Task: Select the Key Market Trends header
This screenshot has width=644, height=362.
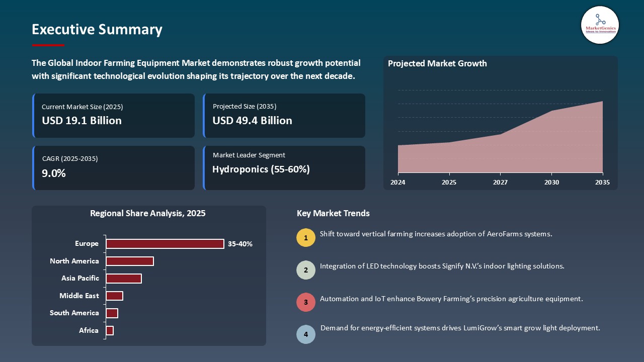Action: click(x=333, y=213)
